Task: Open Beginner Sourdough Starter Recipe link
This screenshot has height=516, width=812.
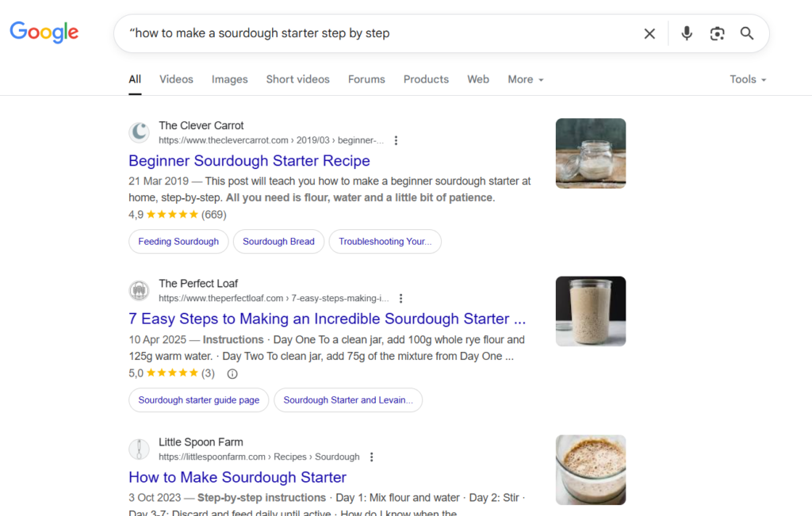Action: tap(249, 160)
